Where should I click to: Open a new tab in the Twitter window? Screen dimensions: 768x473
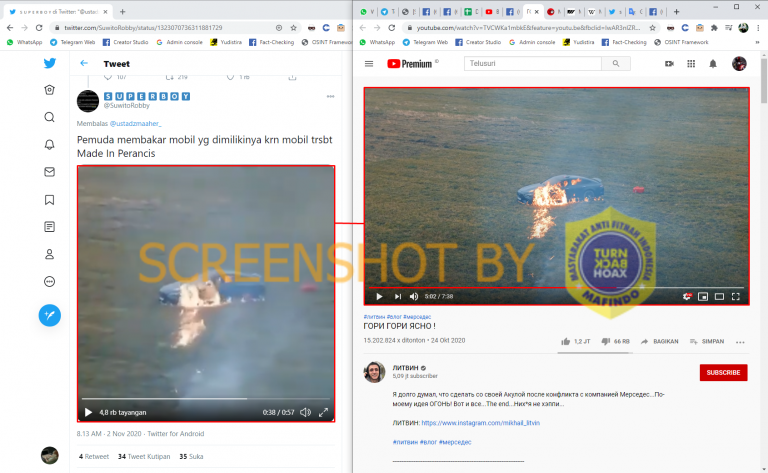122,11
